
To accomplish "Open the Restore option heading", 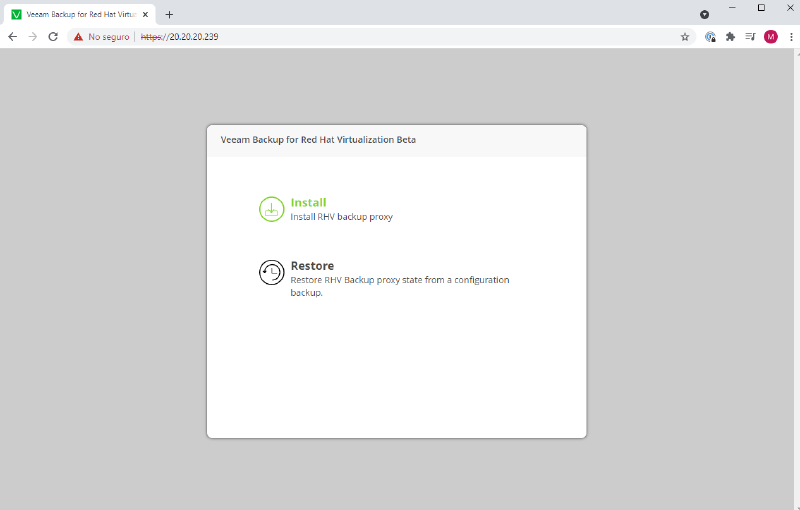I will pyautogui.click(x=312, y=266).
